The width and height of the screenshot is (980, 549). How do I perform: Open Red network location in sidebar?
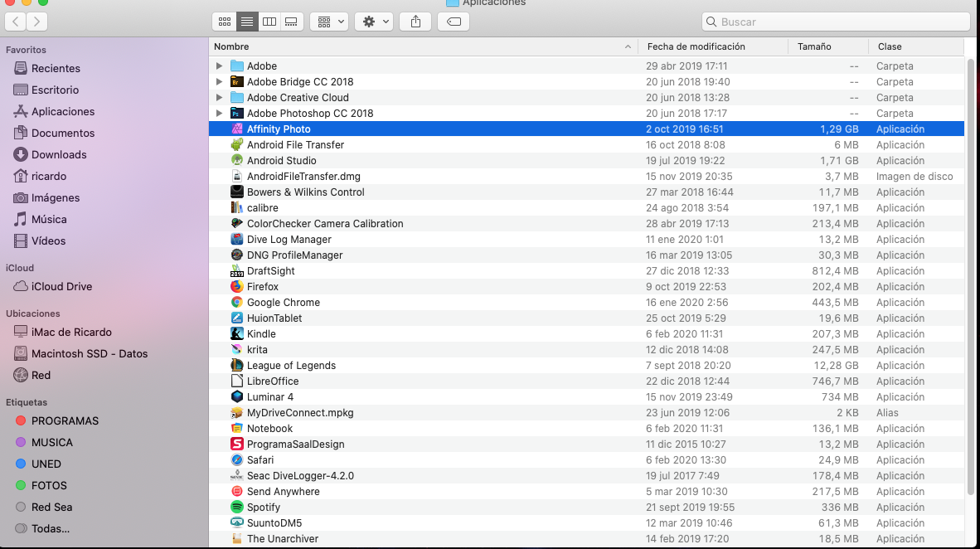click(41, 375)
